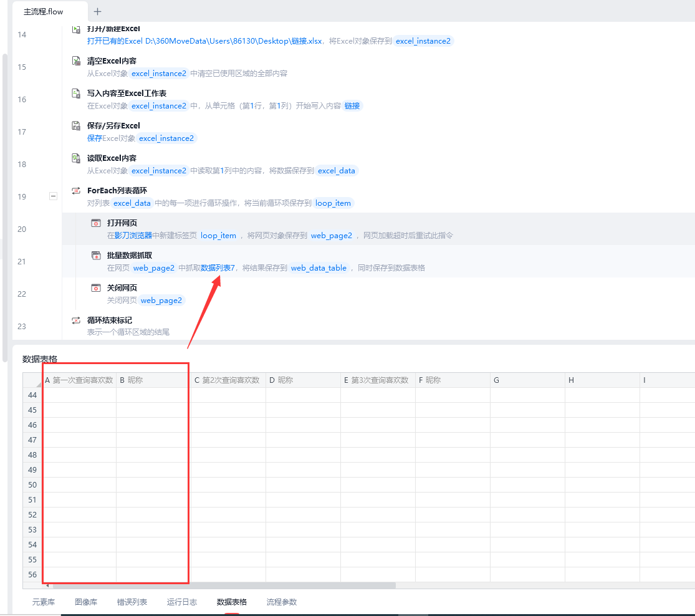The width and height of the screenshot is (695, 616).
Task: Select step 21 批量数据抓取 title
Action: 130,256
